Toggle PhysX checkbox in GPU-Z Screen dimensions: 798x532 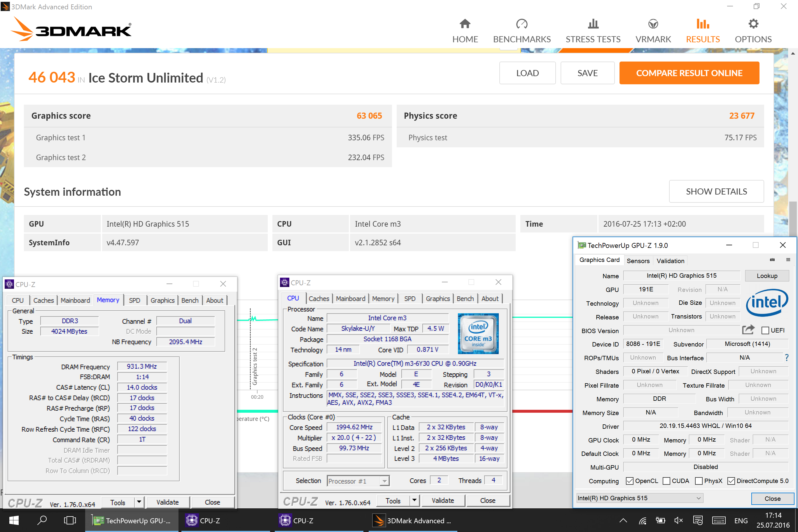pos(699,481)
